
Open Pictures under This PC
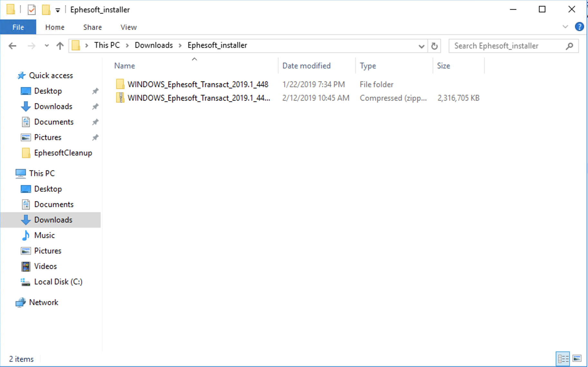(48, 251)
